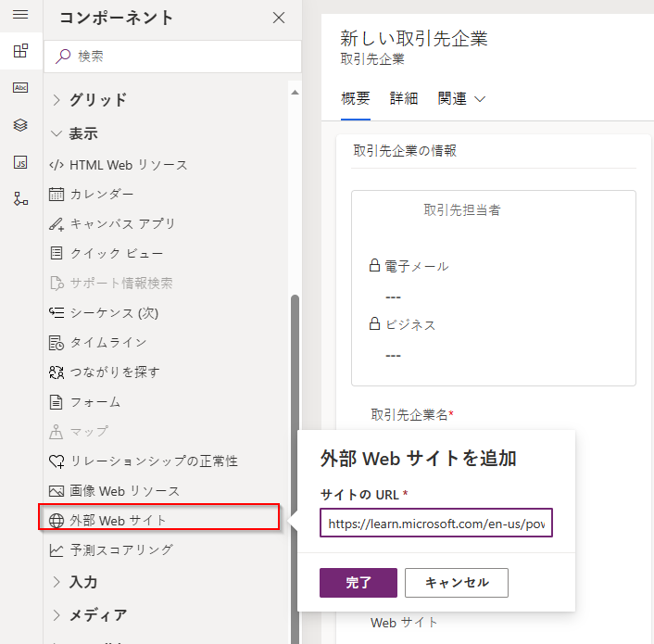
Task: Click the calendar icon
Action: pos(57,195)
